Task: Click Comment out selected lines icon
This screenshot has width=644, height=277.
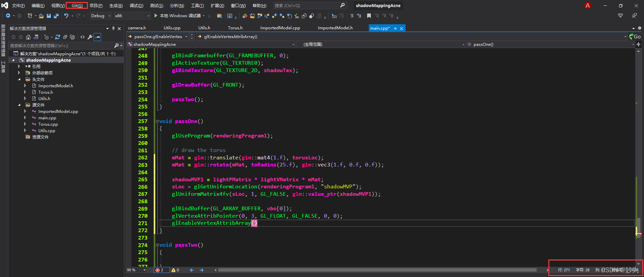Action: 352,16
